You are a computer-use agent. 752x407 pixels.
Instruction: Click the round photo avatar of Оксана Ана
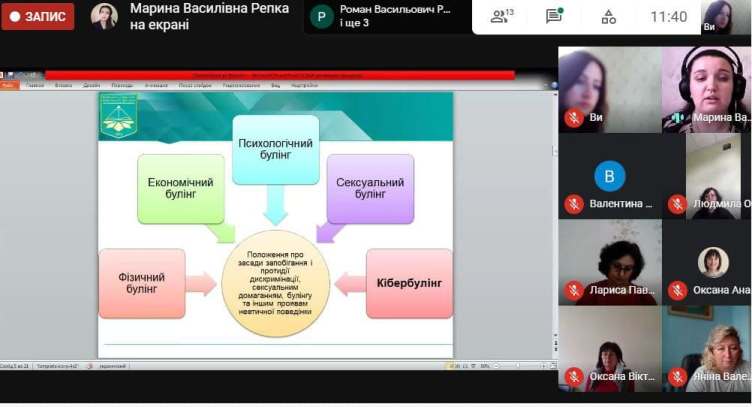[713, 262]
